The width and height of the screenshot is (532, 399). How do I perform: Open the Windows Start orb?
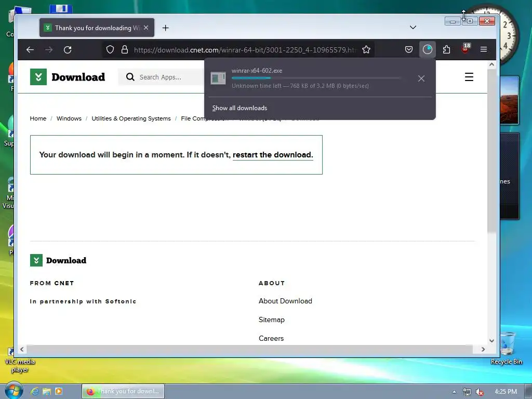14,391
